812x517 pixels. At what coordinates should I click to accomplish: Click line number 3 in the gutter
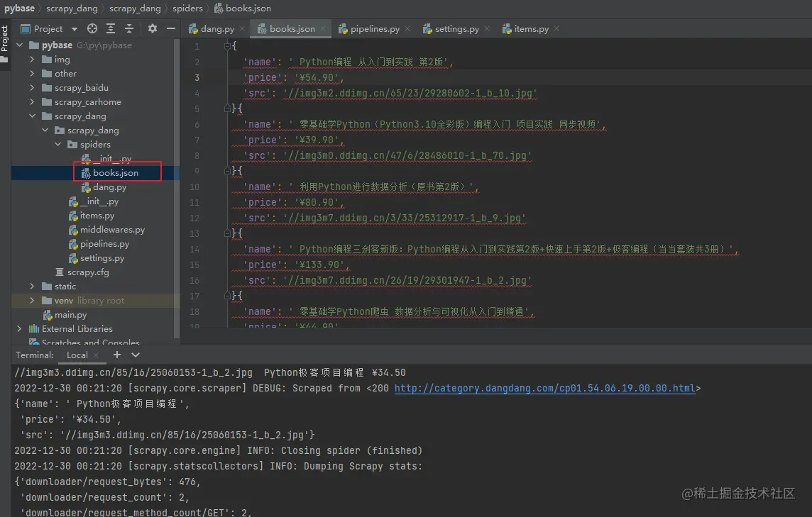pyautogui.click(x=197, y=77)
